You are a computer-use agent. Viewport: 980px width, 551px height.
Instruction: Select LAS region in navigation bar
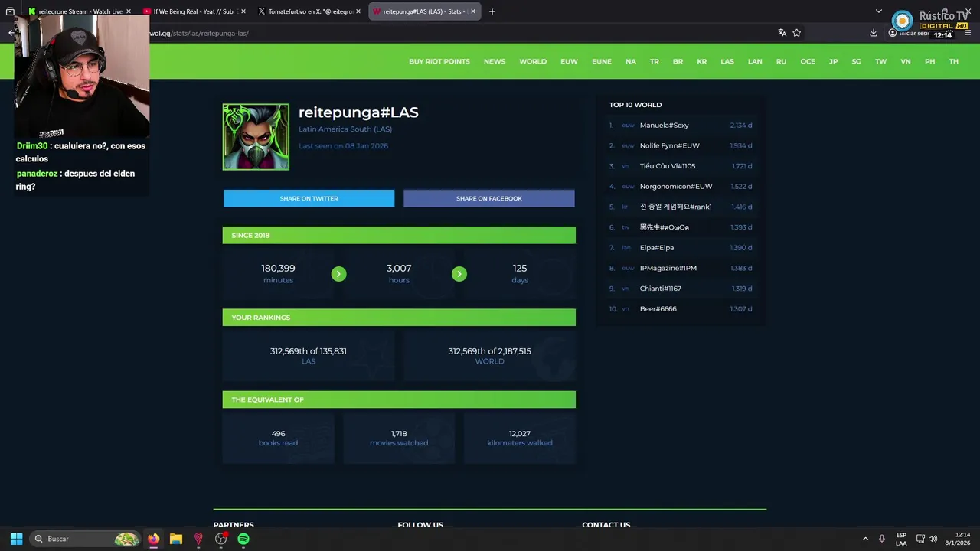click(727, 61)
